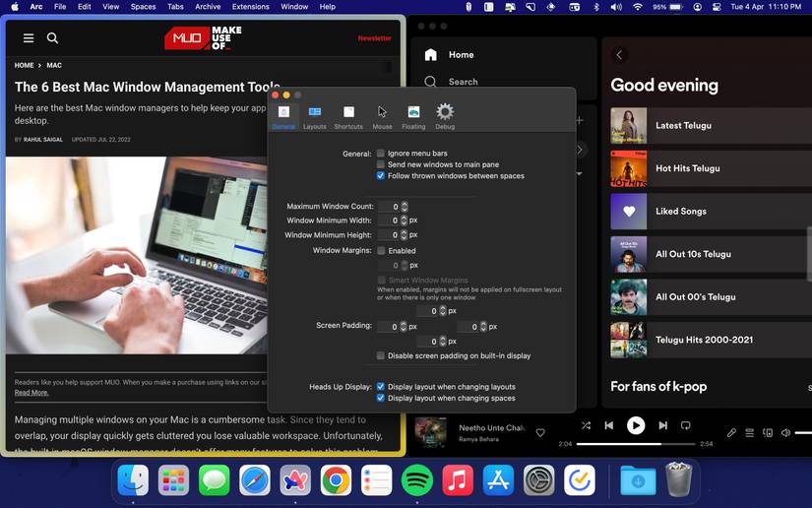Open the Mouse preferences tab

tap(382, 117)
